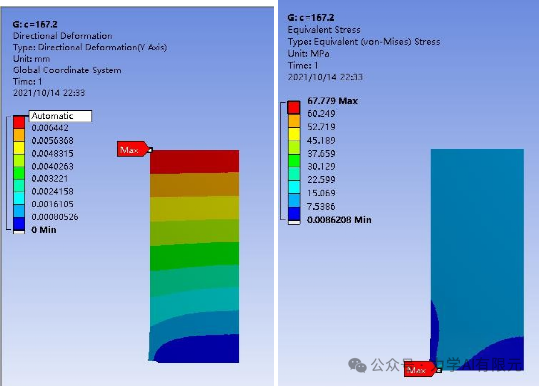Click the cyan swatch beside 15.069
This screenshot has height=387, width=540.
point(294,187)
